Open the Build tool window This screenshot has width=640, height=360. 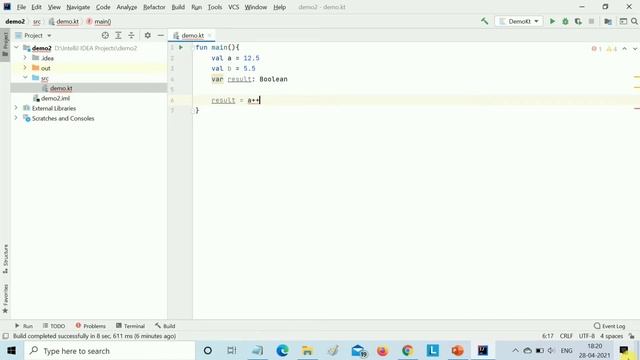165,326
